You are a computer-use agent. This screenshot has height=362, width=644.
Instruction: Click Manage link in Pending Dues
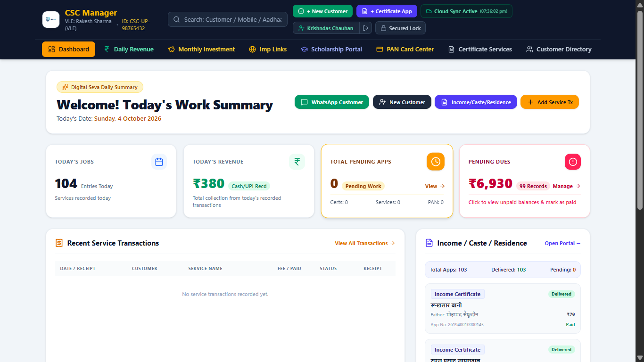coord(566,186)
